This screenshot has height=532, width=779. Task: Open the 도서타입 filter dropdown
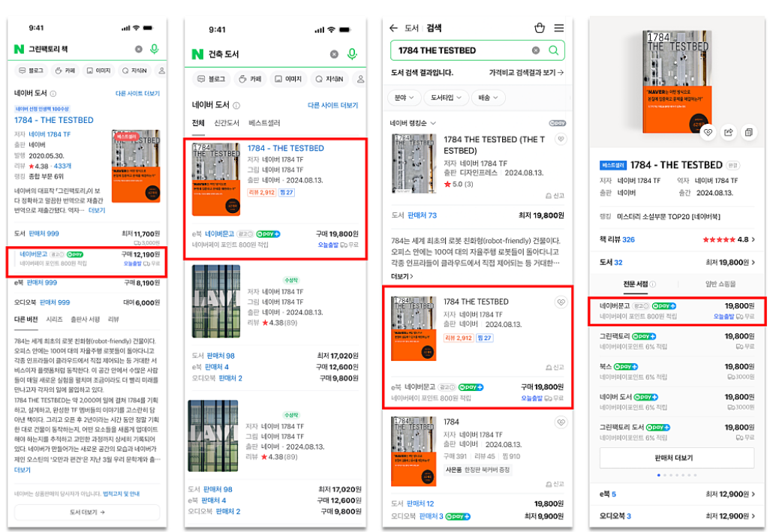(446, 98)
